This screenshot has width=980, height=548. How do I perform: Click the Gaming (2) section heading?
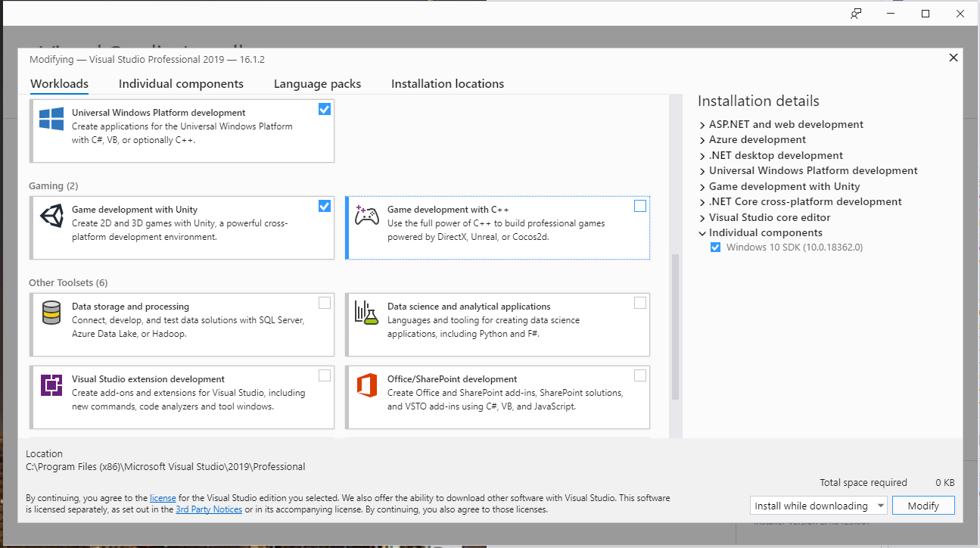53,185
